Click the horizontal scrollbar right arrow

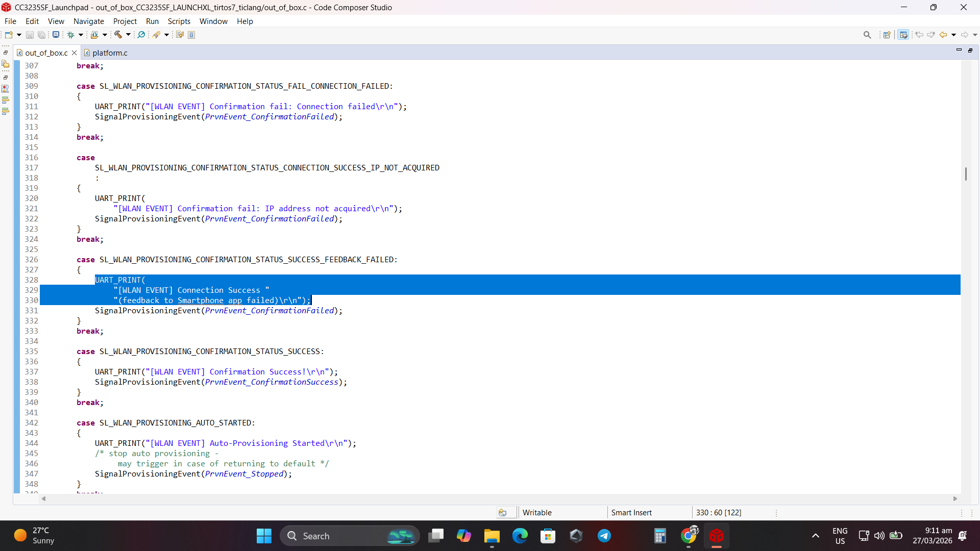pos(955,498)
